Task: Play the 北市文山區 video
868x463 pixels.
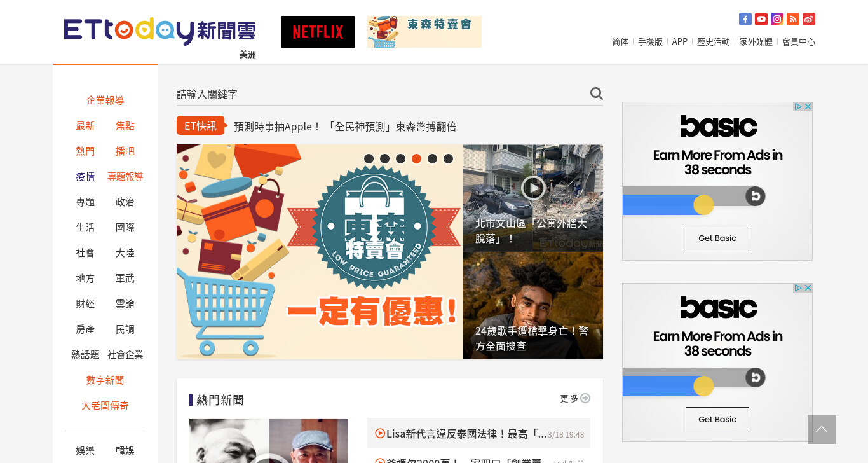Action: point(533,188)
